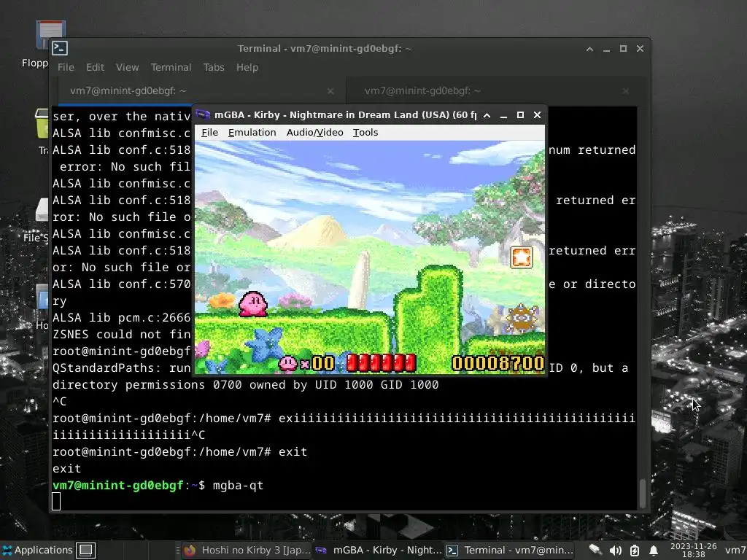Screen dimensions: 747x560
Task: Maximize the Terminal window
Action: pyautogui.click(x=623, y=49)
